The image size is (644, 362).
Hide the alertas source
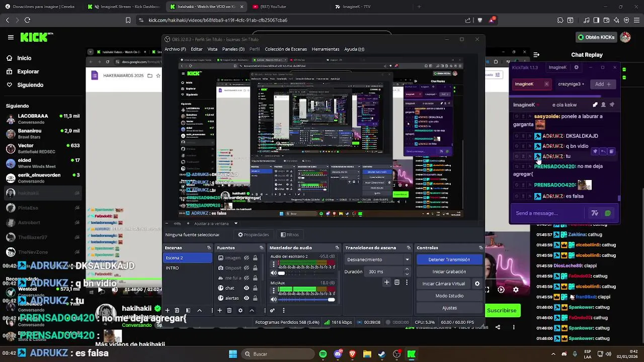(x=247, y=298)
